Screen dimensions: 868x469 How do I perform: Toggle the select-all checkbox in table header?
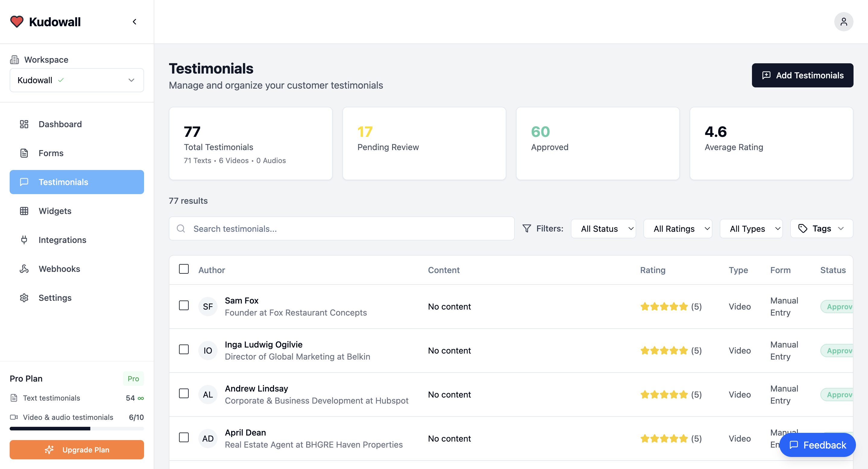(x=184, y=269)
